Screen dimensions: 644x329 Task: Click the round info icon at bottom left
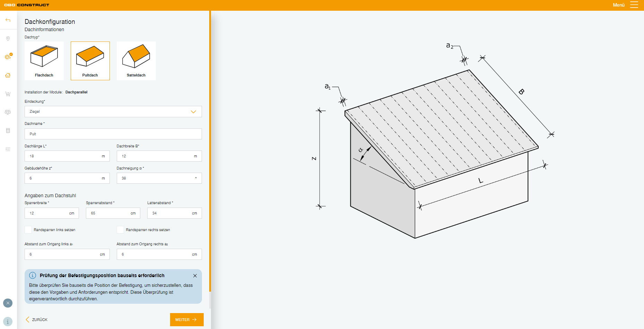[x=8, y=321]
